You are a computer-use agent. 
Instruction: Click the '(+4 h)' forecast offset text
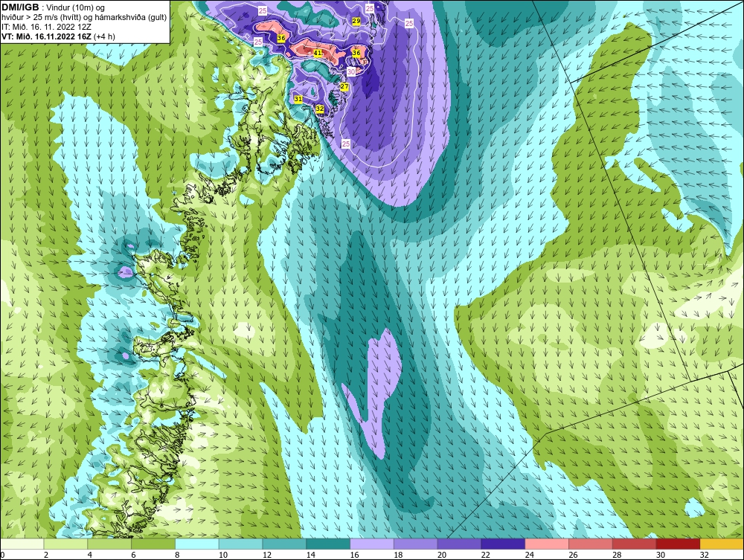point(104,36)
